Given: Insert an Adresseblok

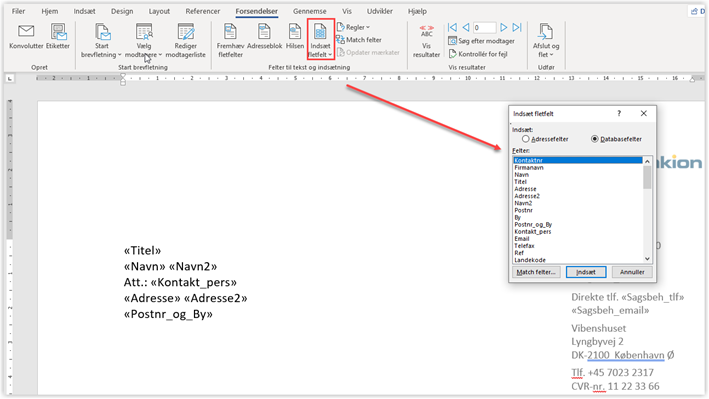Looking at the screenshot, I should 264,36.
